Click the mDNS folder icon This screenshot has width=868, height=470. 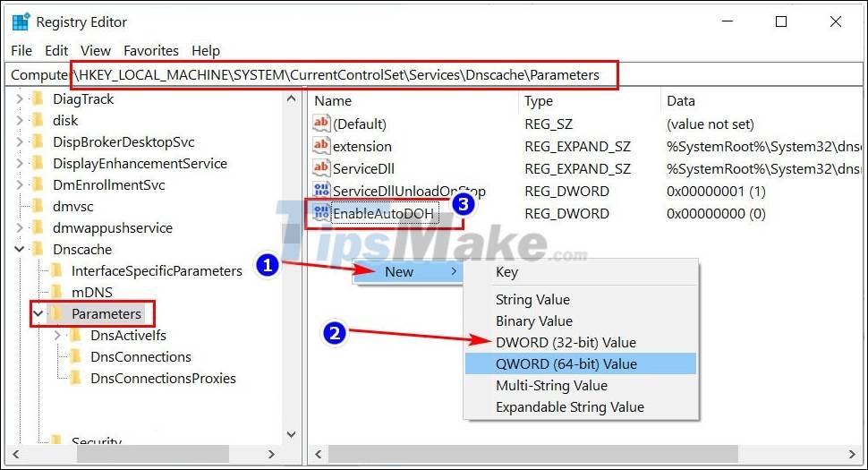[x=56, y=293]
